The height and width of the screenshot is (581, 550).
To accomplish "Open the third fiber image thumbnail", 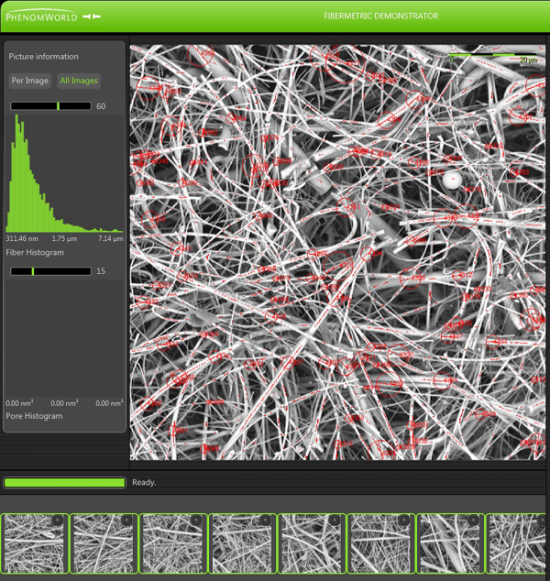I will [x=173, y=543].
